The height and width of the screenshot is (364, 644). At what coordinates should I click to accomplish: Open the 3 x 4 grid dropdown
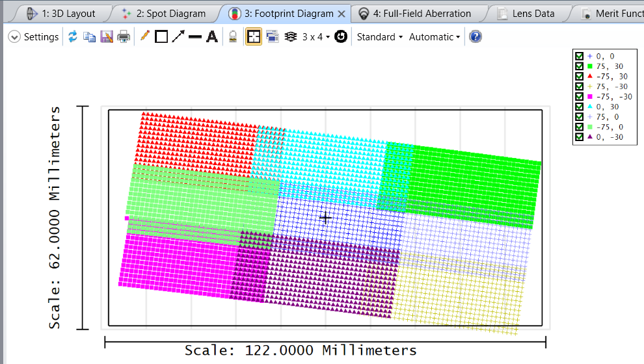click(x=316, y=37)
